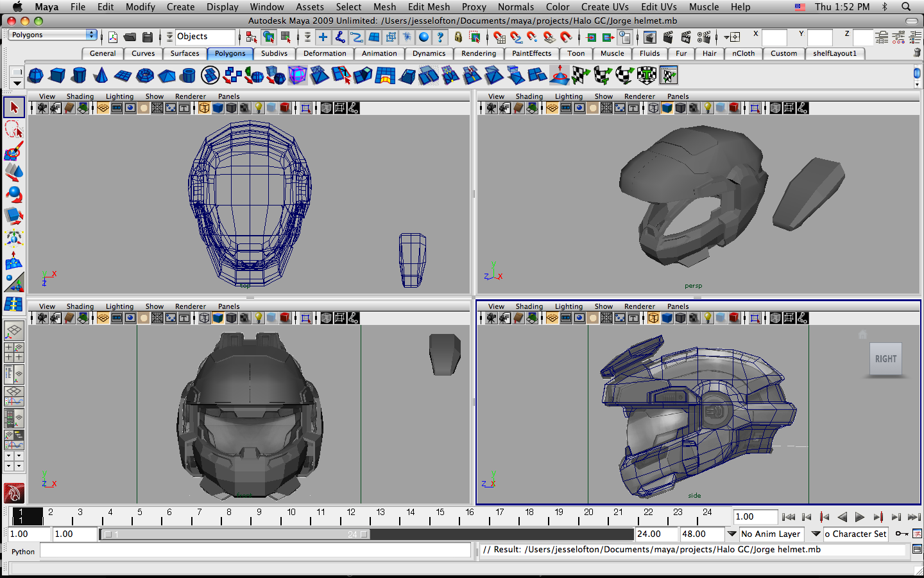Click the IPR render icon
The height and width of the screenshot is (578, 924).
pyautogui.click(x=686, y=37)
